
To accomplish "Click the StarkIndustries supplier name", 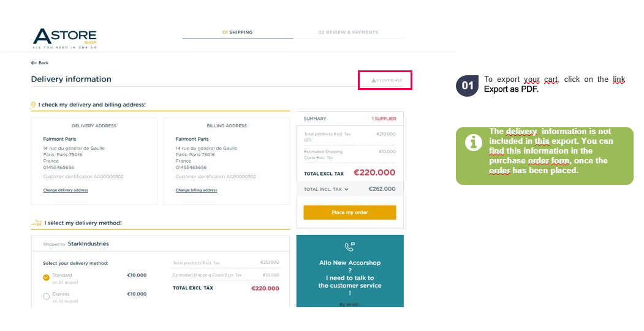I will click(x=88, y=244).
